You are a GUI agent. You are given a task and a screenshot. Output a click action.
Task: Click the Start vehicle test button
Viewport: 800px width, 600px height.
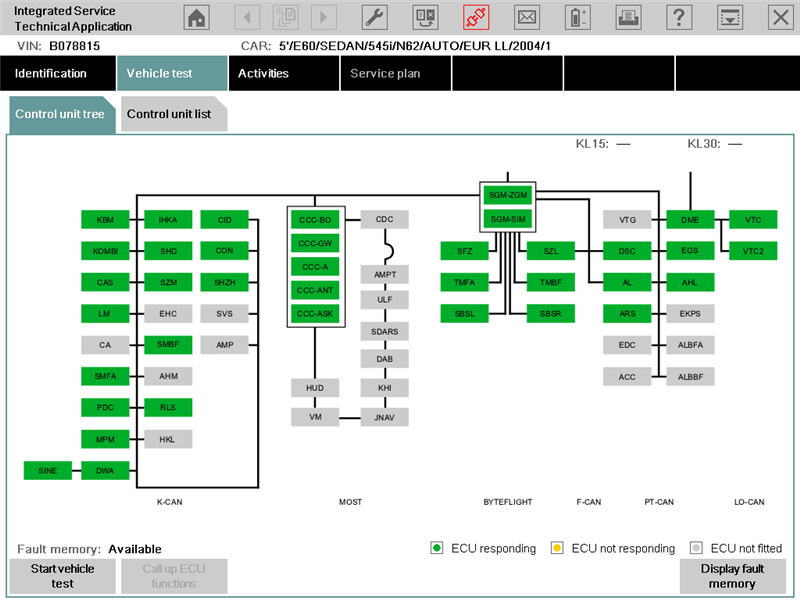point(62,576)
